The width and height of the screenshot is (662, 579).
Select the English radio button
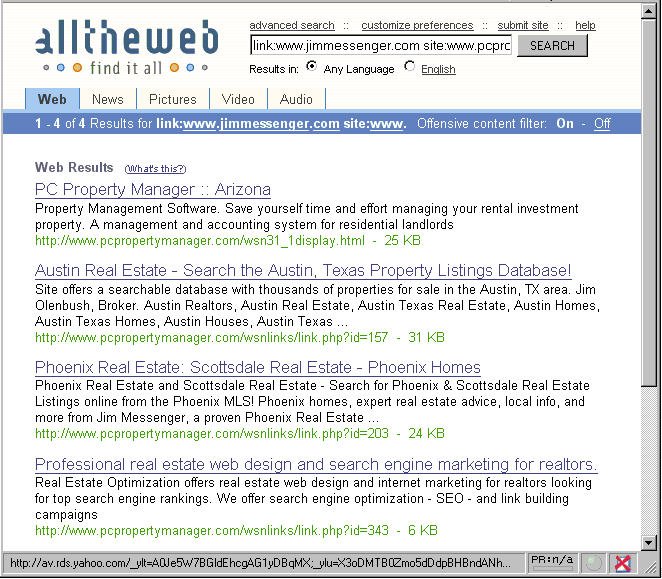pos(409,66)
